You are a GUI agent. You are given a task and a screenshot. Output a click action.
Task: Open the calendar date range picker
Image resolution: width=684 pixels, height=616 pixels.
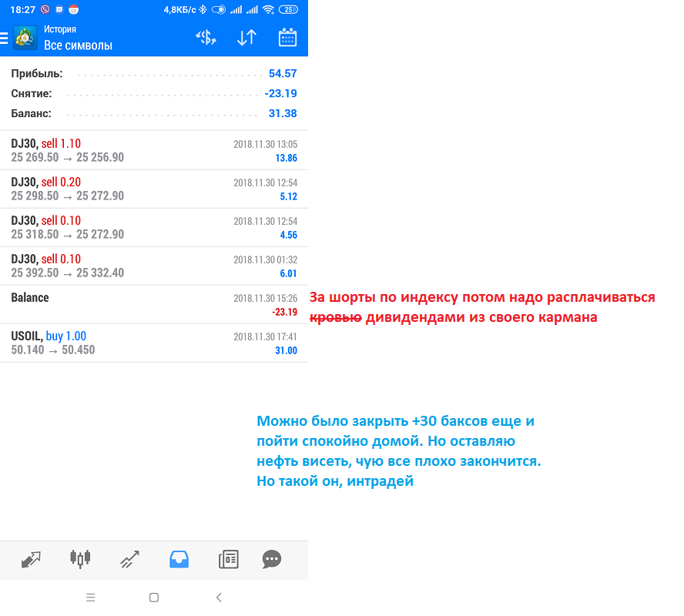click(287, 38)
